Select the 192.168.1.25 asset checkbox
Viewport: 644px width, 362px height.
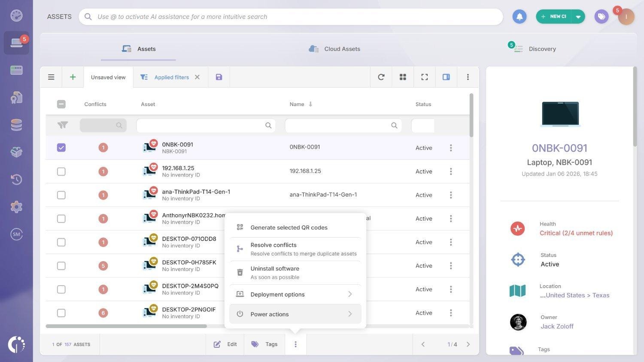61,171
